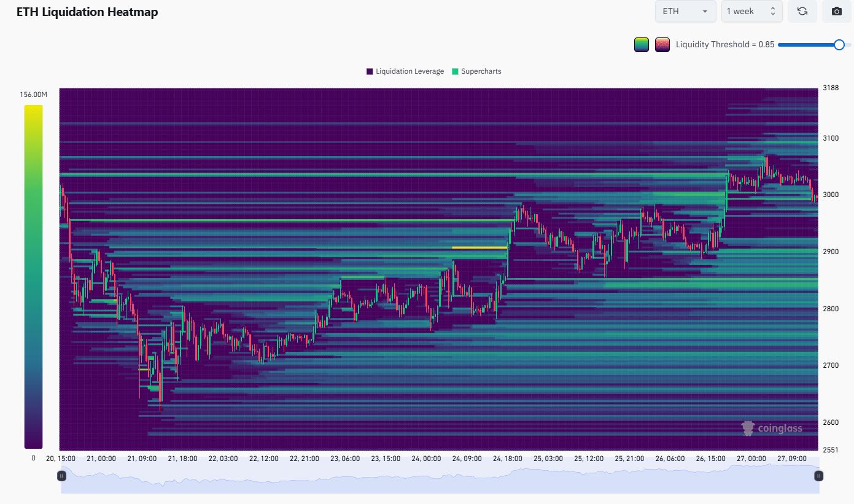Click the coinglass watermark logo
This screenshot has height=504, width=854.
(772, 428)
